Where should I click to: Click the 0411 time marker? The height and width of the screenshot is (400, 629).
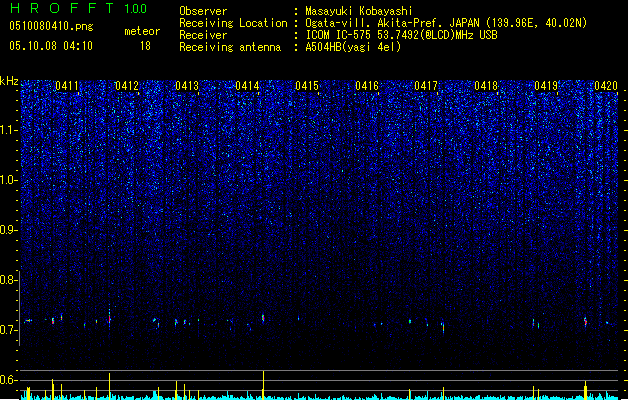click(x=67, y=86)
